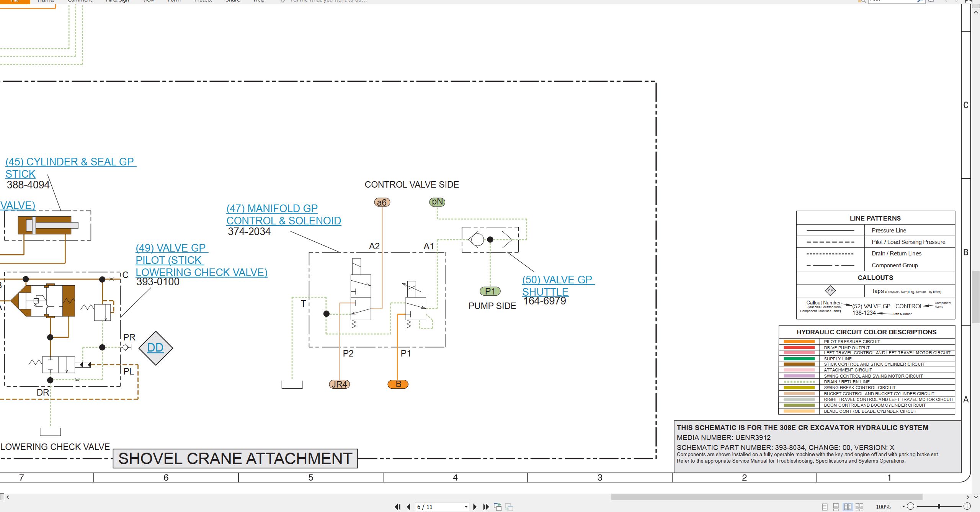Click part number 374-2034
Screen dimensions: 980x512
249,232
